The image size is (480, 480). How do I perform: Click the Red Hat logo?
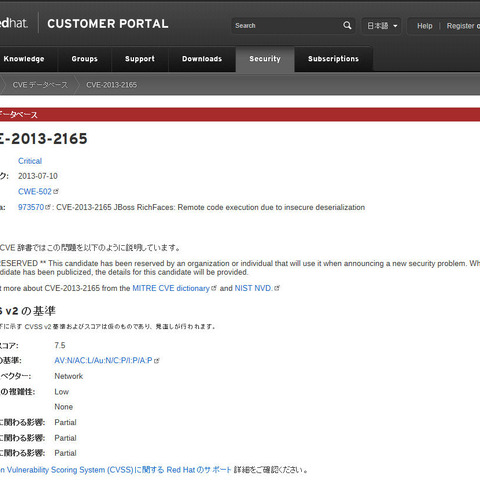coord(14,23)
